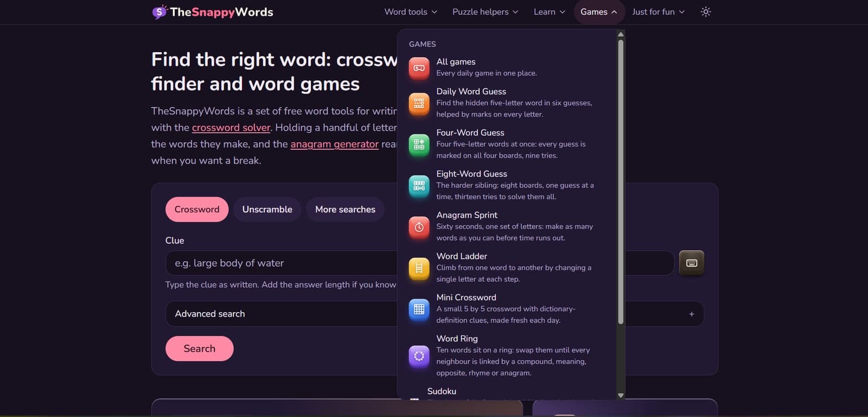This screenshot has width=868, height=417.
Task: Select the Crossword tab
Action: [x=197, y=210]
